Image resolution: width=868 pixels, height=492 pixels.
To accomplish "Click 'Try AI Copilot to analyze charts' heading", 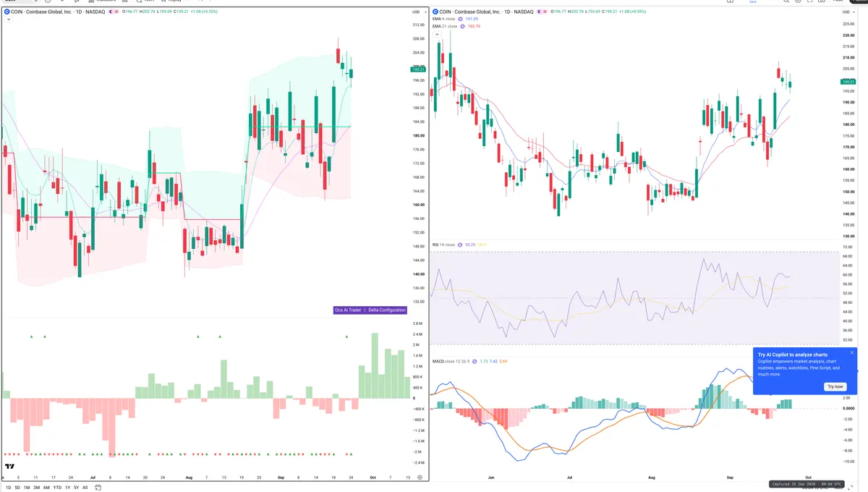I will point(791,355).
